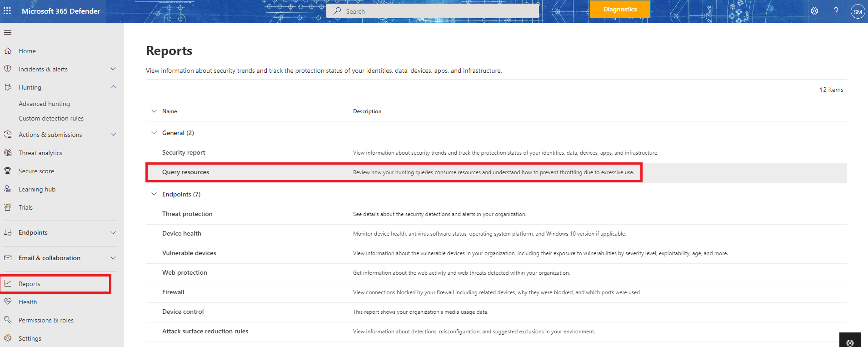Click the Search input field
This screenshot has width=868, height=347.
point(433,11)
